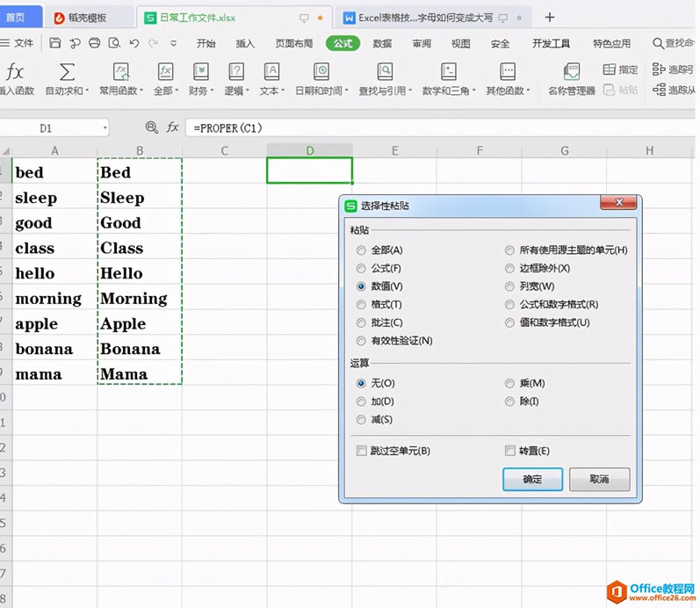Close the 选择性粘贴 dialog

pyautogui.click(x=618, y=202)
